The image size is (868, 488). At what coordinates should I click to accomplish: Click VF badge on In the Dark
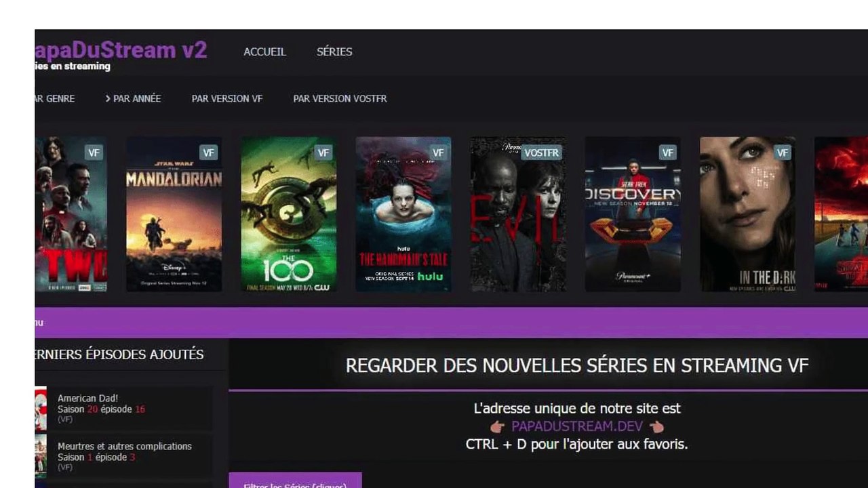click(x=782, y=153)
